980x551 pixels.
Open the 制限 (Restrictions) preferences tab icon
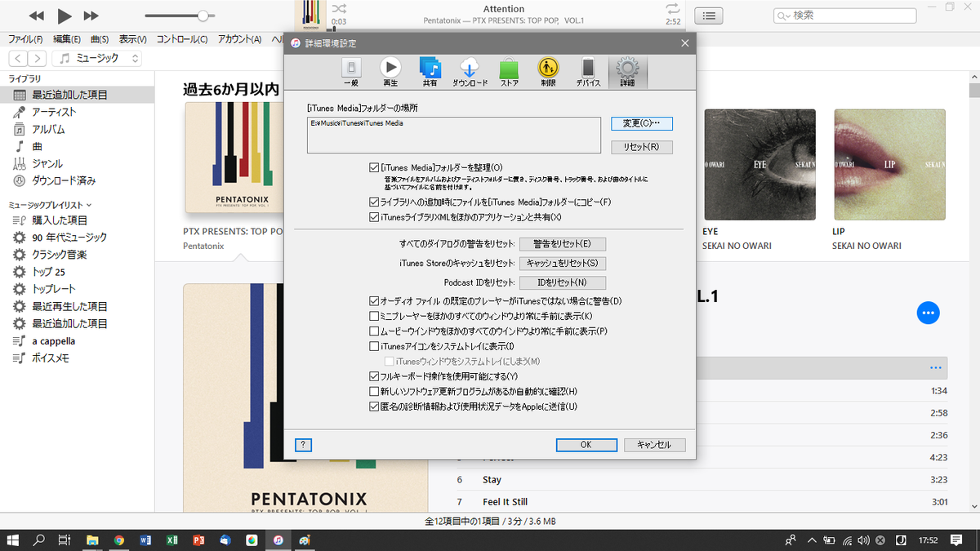548,72
